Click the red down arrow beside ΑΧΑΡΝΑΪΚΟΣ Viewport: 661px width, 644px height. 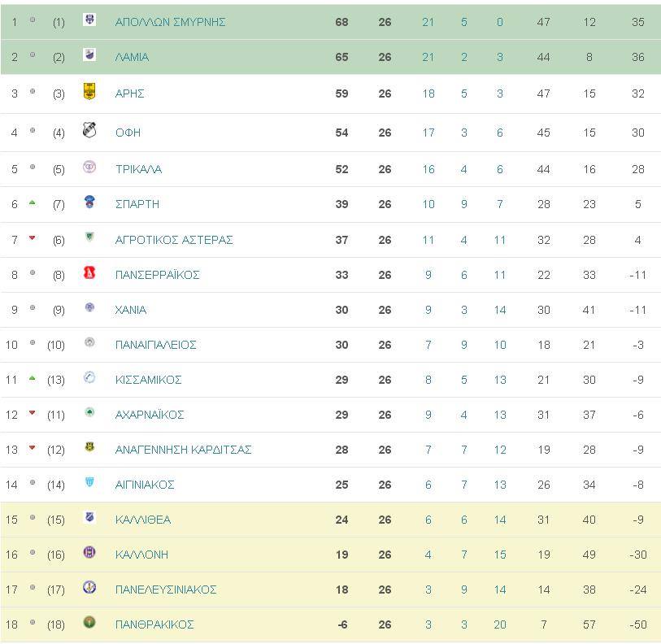click(x=32, y=413)
